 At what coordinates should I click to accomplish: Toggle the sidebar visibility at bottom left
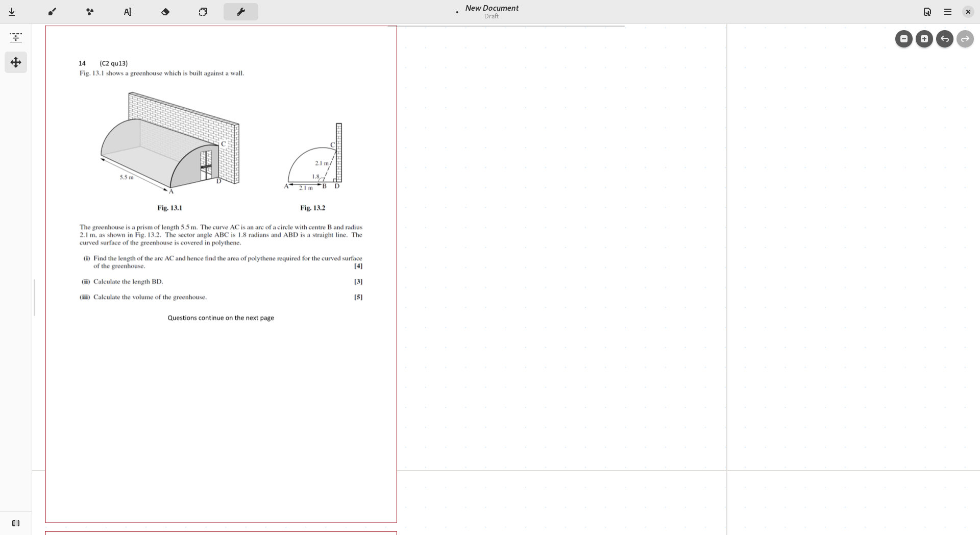tap(16, 523)
